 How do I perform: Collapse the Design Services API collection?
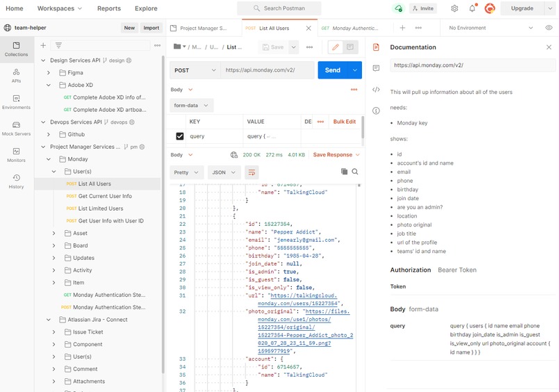(43, 60)
